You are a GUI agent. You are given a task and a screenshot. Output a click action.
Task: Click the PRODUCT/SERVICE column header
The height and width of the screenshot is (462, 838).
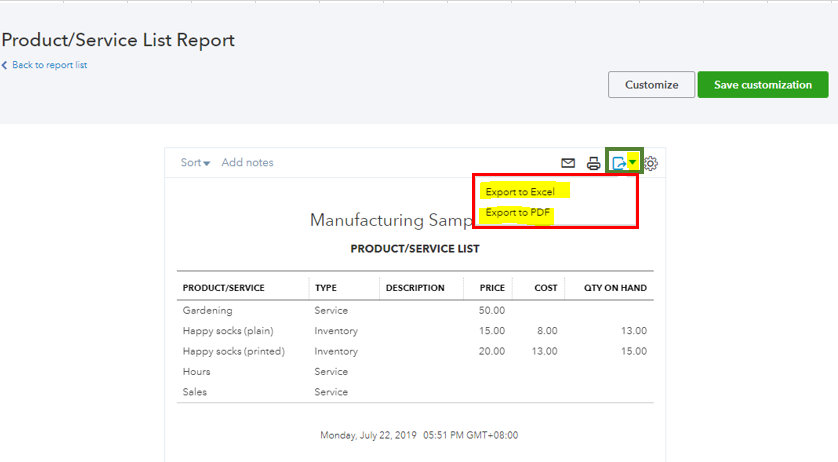[x=223, y=288]
